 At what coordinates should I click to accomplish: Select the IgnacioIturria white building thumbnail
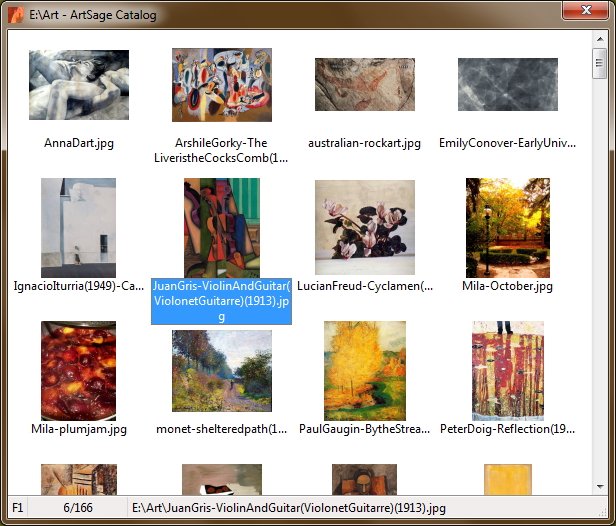pyautogui.click(x=79, y=228)
